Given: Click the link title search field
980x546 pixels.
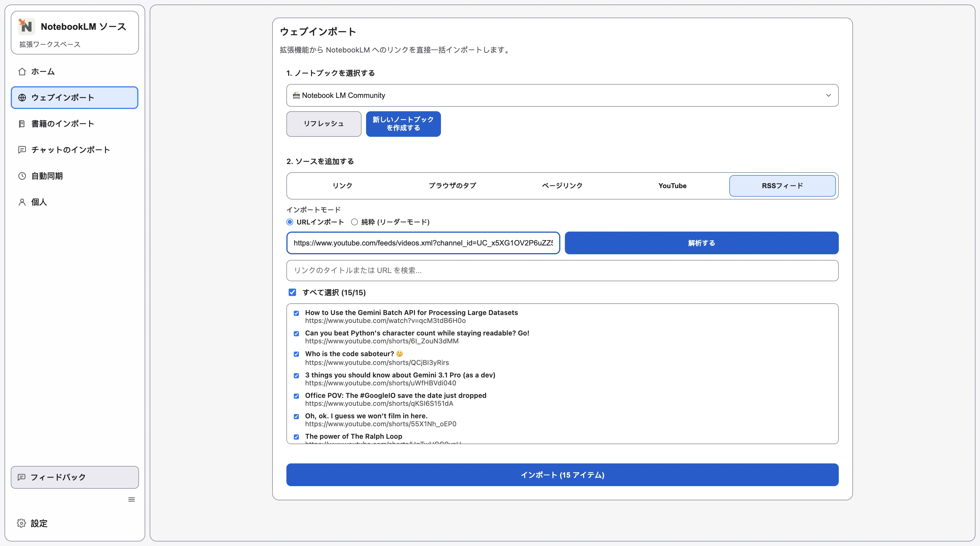Looking at the screenshot, I should tap(562, 270).
